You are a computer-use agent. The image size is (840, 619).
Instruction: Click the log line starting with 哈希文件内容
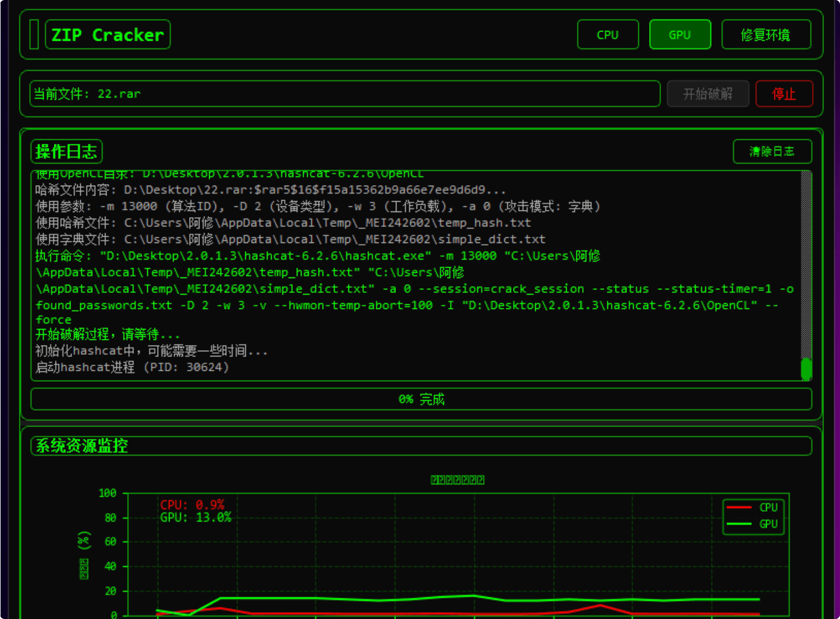pos(270,190)
